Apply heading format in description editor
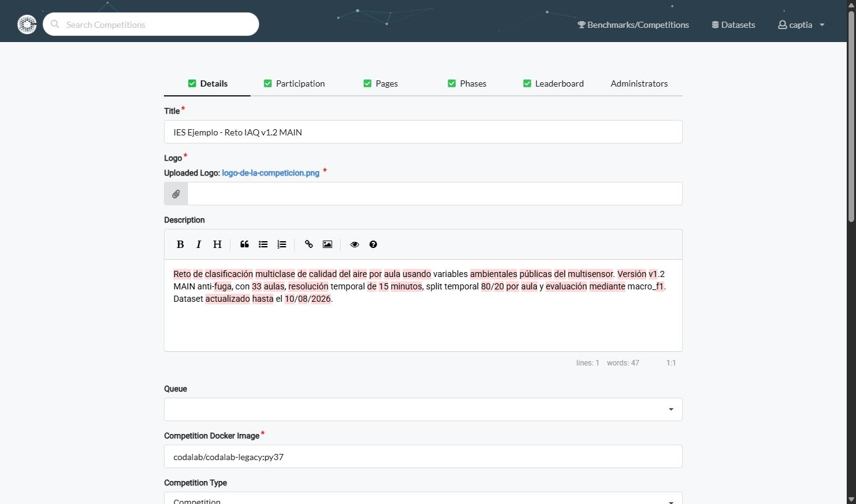This screenshot has width=856, height=504. (x=217, y=244)
